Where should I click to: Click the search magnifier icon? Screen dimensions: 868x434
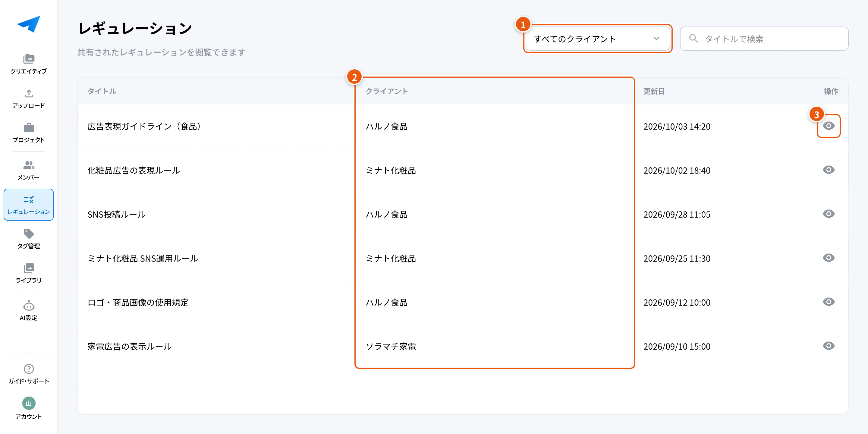(x=693, y=38)
